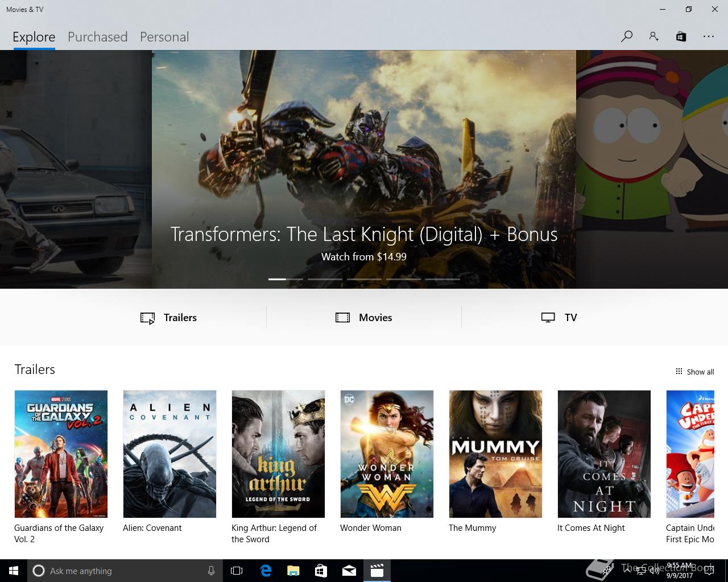The width and height of the screenshot is (728, 582).
Task: Click South Park banner on right
Action: (652, 169)
